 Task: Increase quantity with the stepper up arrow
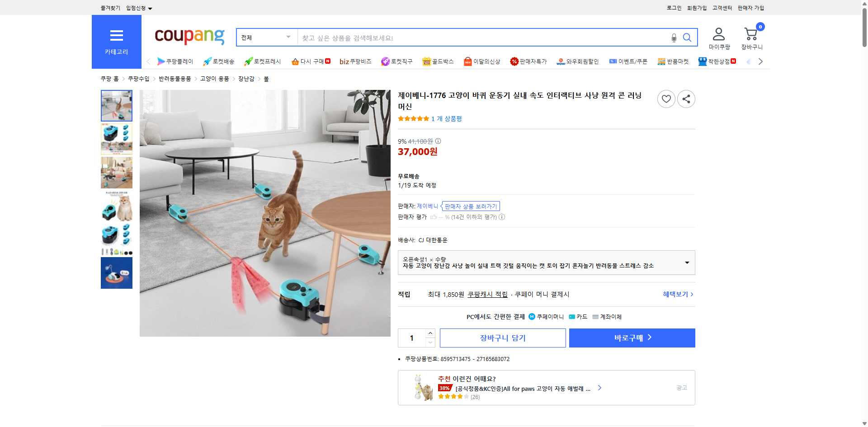(430, 333)
